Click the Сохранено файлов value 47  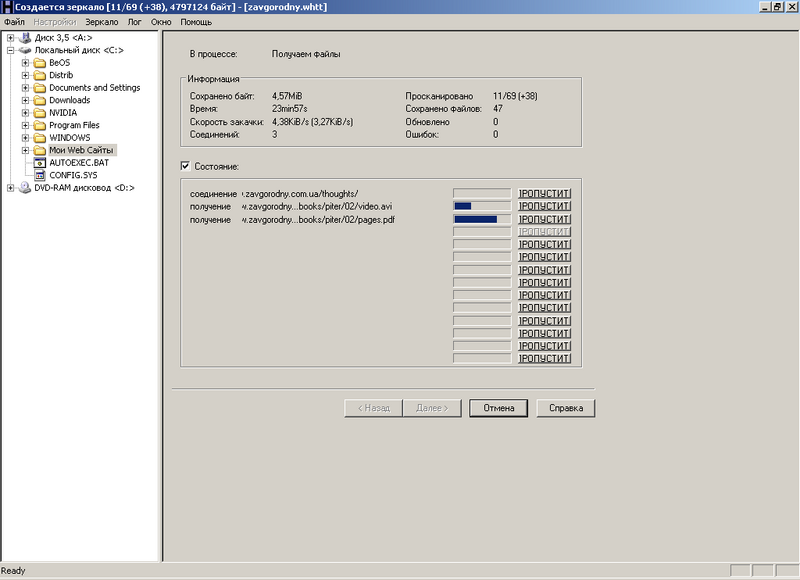point(498,109)
